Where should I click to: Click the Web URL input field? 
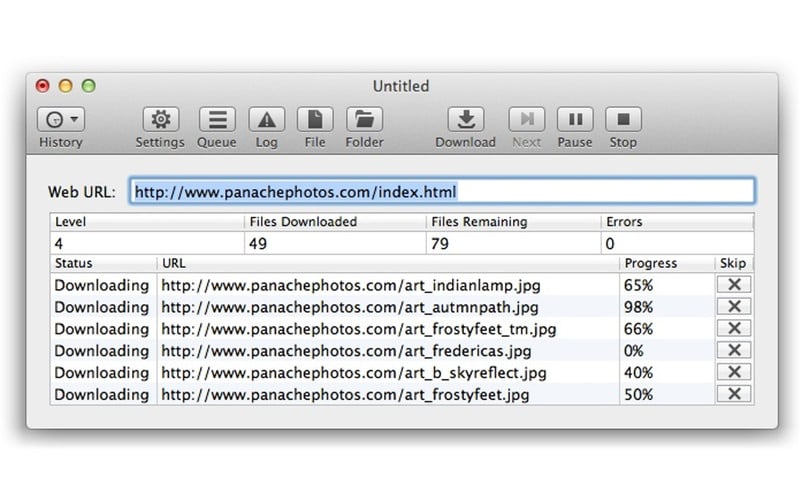coord(442,191)
